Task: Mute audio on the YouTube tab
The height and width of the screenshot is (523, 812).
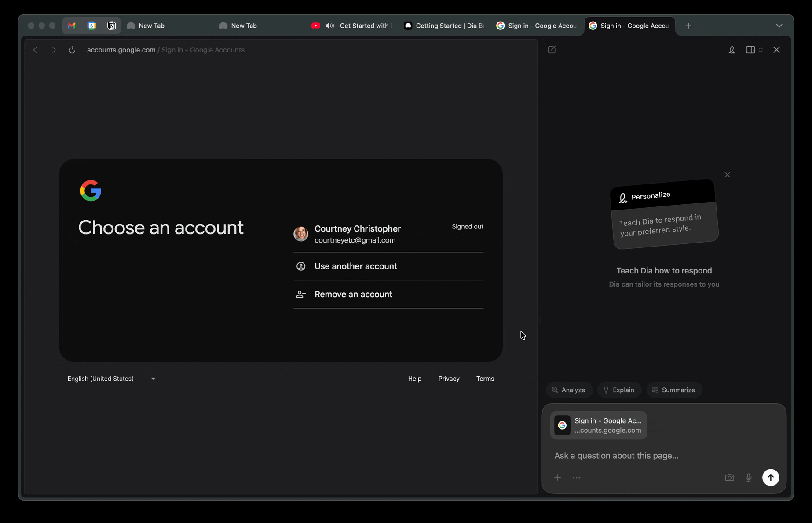Action: click(x=329, y=26)
